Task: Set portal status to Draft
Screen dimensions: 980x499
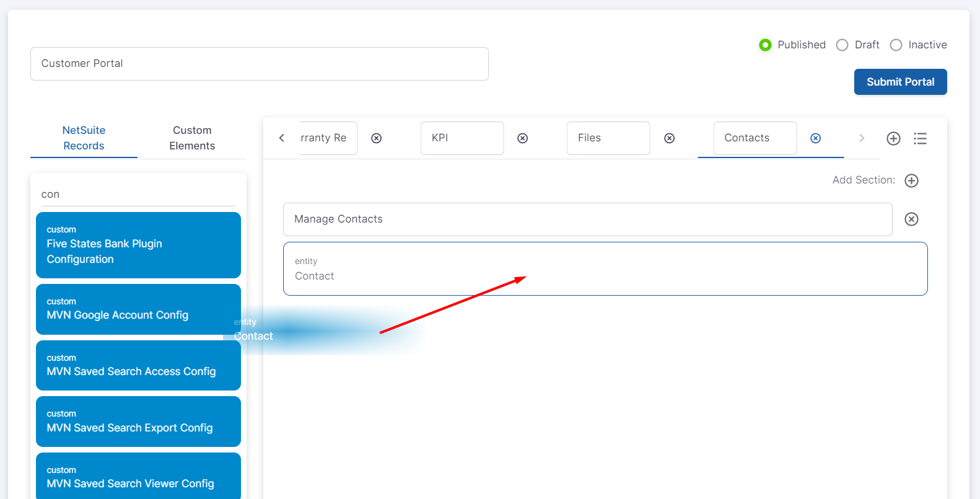Action: pos(842,45)
